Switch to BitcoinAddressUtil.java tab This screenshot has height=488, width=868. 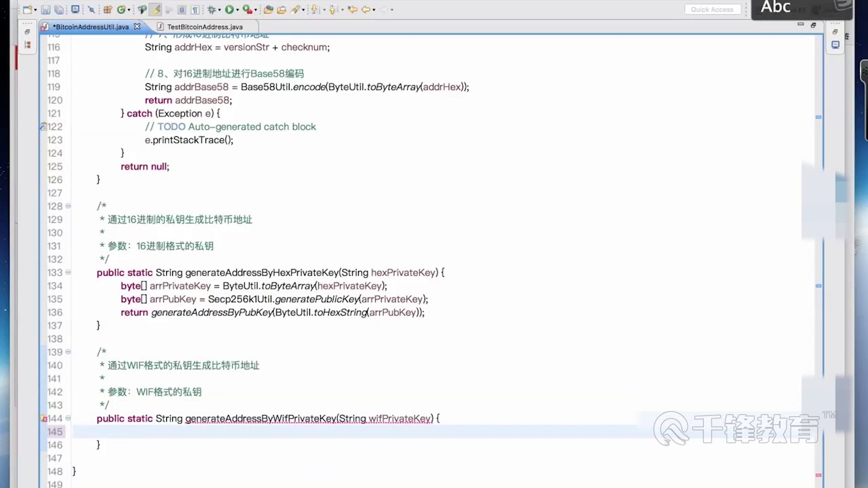(92, 26)
